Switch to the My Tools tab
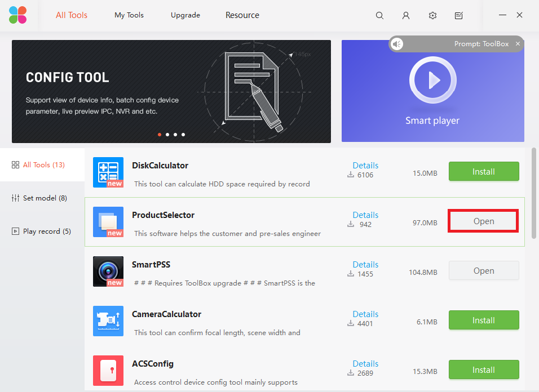The image size is (539, 392). coord(129,15)
